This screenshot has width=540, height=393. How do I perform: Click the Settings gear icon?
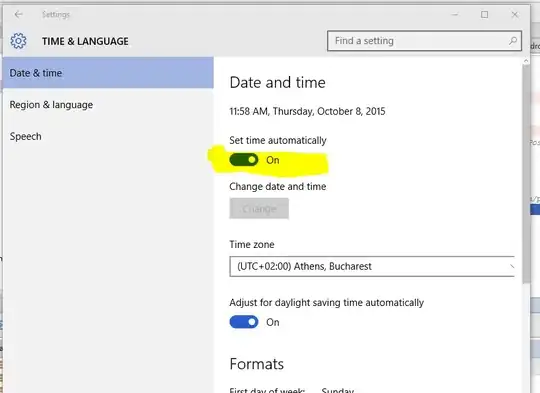pos(18,41)
